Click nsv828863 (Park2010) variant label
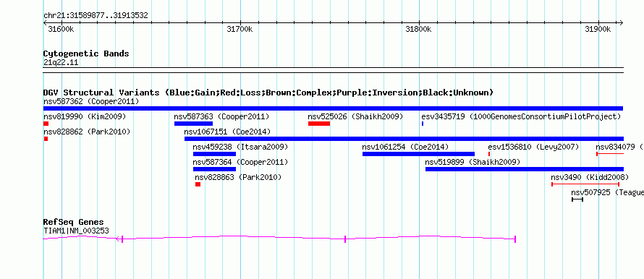Viewport: 644px width, 279px height. point(238,177)
